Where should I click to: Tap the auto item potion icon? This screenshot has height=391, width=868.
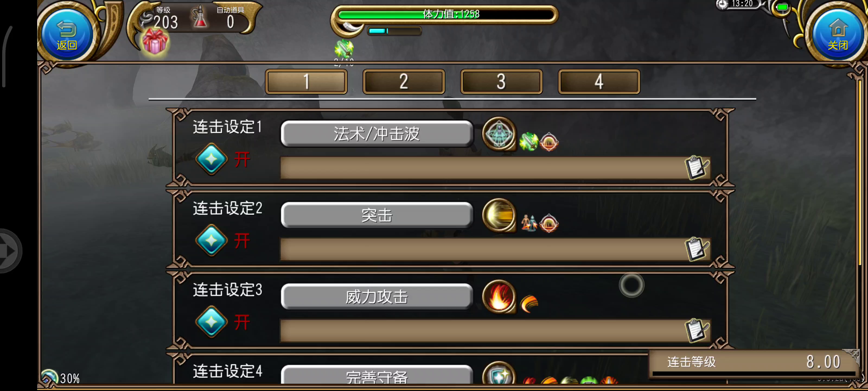[x=200, y=17]
